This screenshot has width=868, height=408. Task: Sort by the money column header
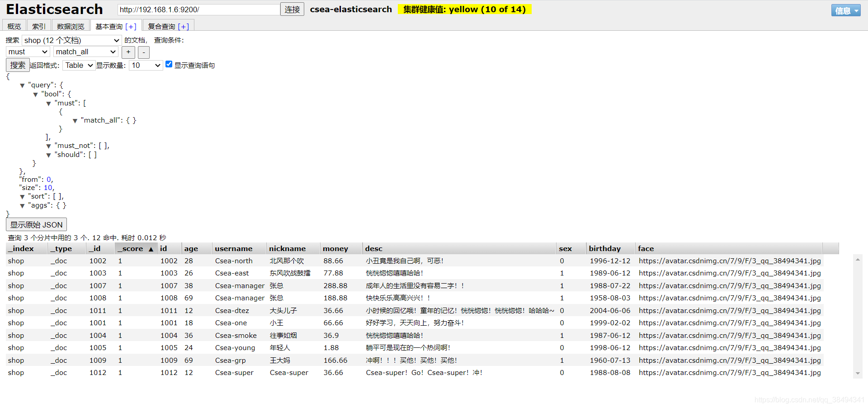pos(341,248)
